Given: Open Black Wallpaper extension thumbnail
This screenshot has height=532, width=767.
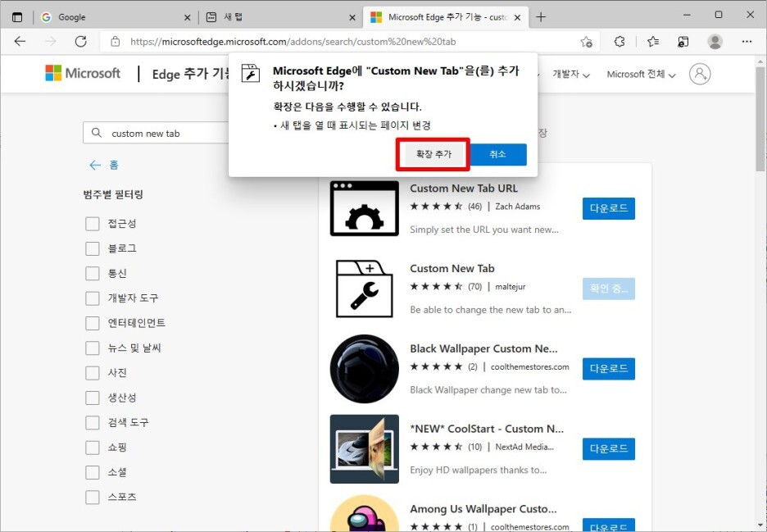Looking at the screenshot, I should (365, 369).
